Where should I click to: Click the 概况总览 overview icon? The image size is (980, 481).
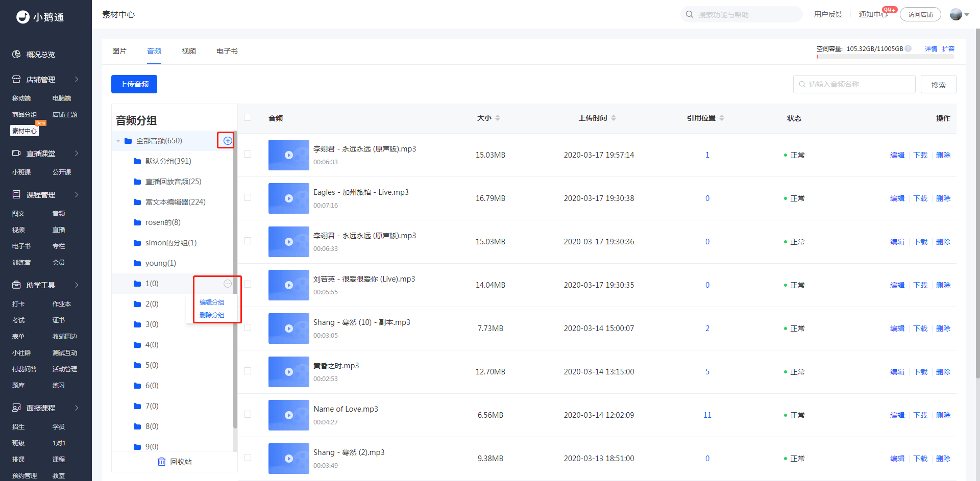(x=17, y=54)
